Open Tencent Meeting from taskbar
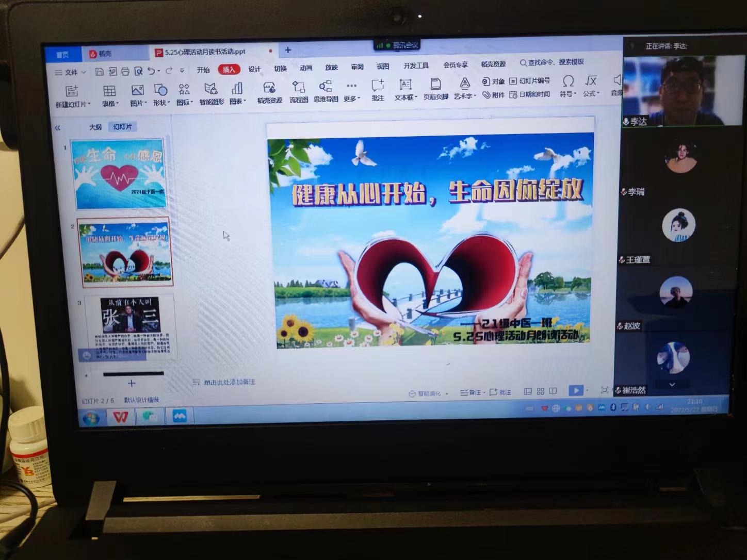 click(x=179, y=416)
